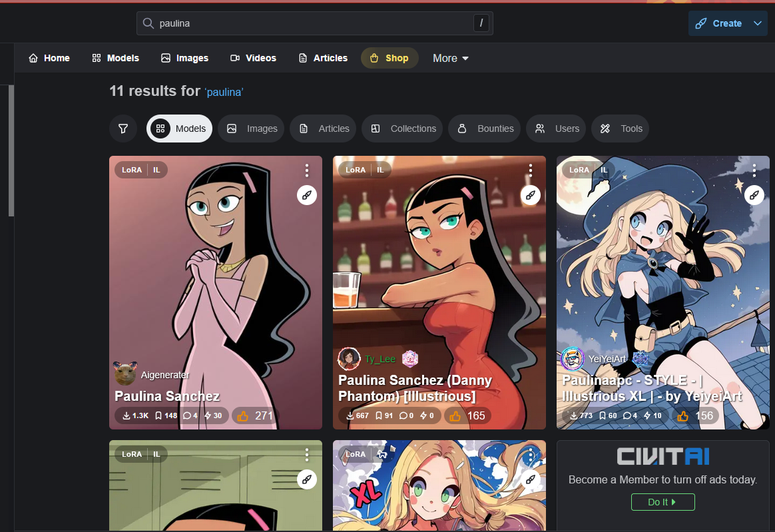Click the slash shortcut key badge
Viewport: 775px width, 532px height.
481,23
